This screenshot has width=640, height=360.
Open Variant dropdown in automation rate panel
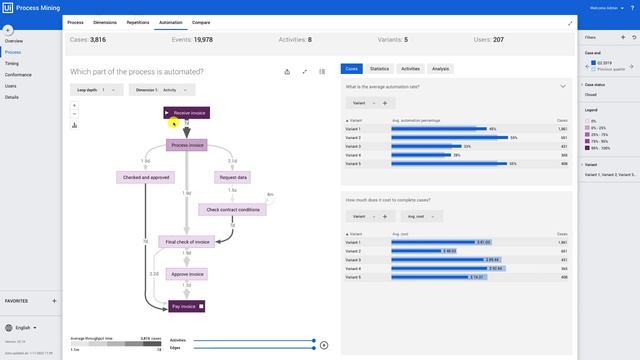pyautogui.click(x=363, y=103)
